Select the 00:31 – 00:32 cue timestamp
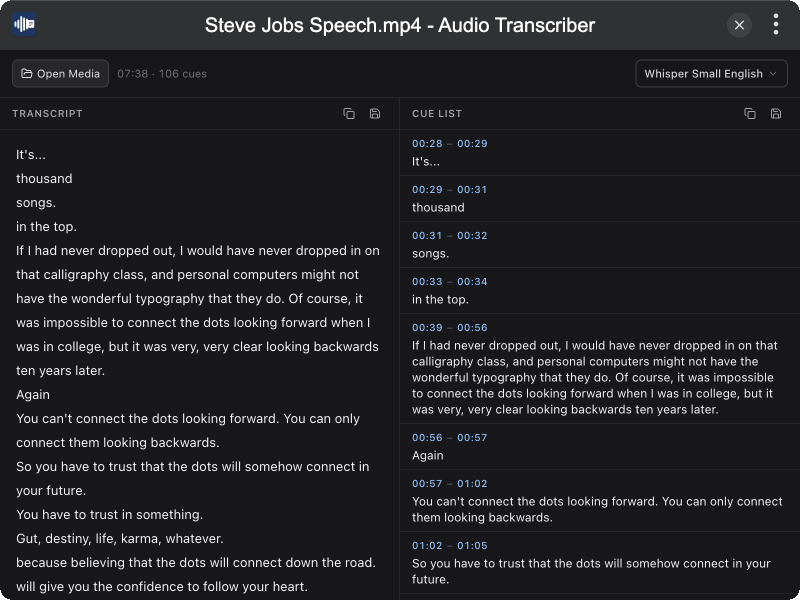Screen dimensions: 800x600 [449, 235]
